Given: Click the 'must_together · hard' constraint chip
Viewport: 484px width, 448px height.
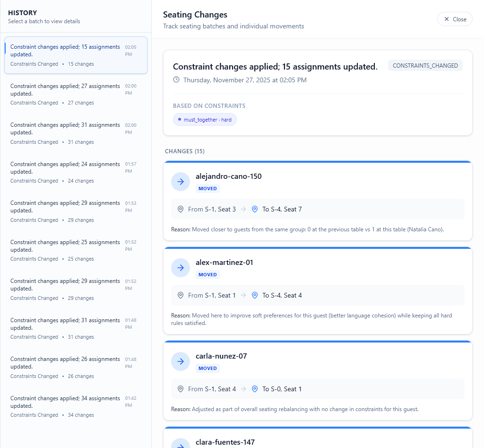Looking at the screenshot, I should 205,119.
